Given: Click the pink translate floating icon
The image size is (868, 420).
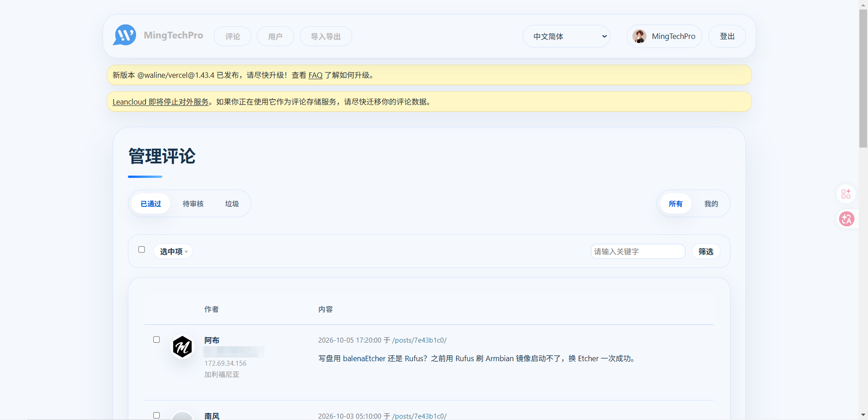Looking at the screenshot, I should tap(846, 219).
